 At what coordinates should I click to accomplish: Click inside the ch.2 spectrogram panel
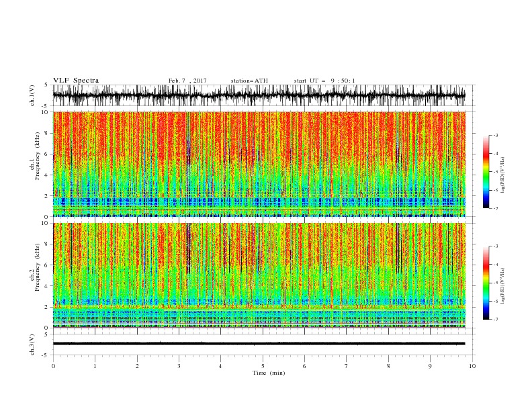(259, 275)
